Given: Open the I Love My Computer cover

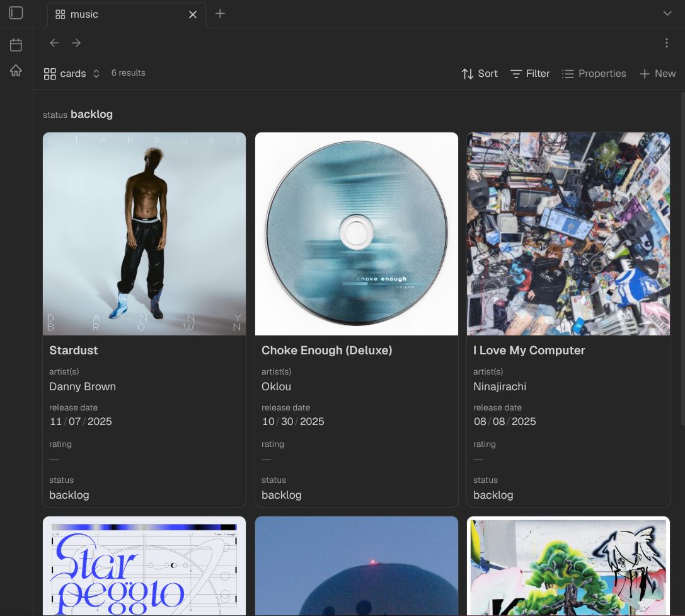Looking at the screenshot, I should pos(568,234).
